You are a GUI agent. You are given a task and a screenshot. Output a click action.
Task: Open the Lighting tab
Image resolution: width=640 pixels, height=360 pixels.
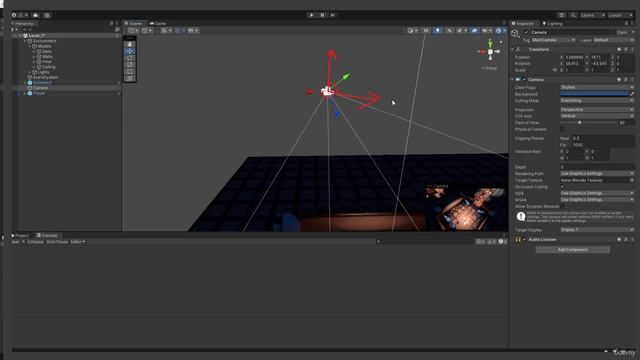pyautogui.click(x=552, y=24)
